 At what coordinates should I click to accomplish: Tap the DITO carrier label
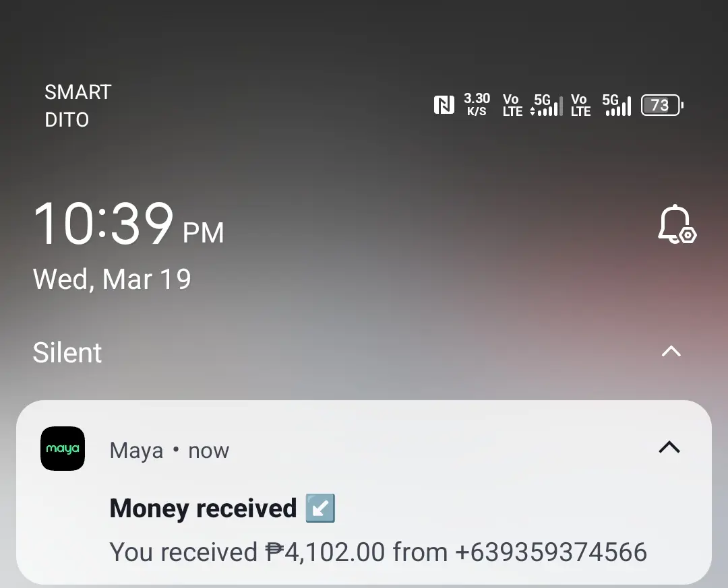(67, 120)
